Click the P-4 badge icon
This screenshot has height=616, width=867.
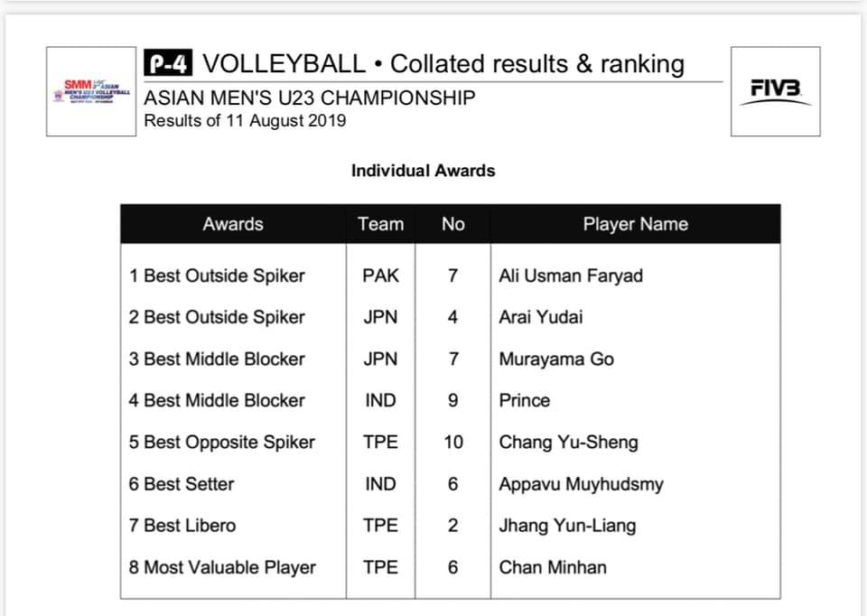coord(168,63)
